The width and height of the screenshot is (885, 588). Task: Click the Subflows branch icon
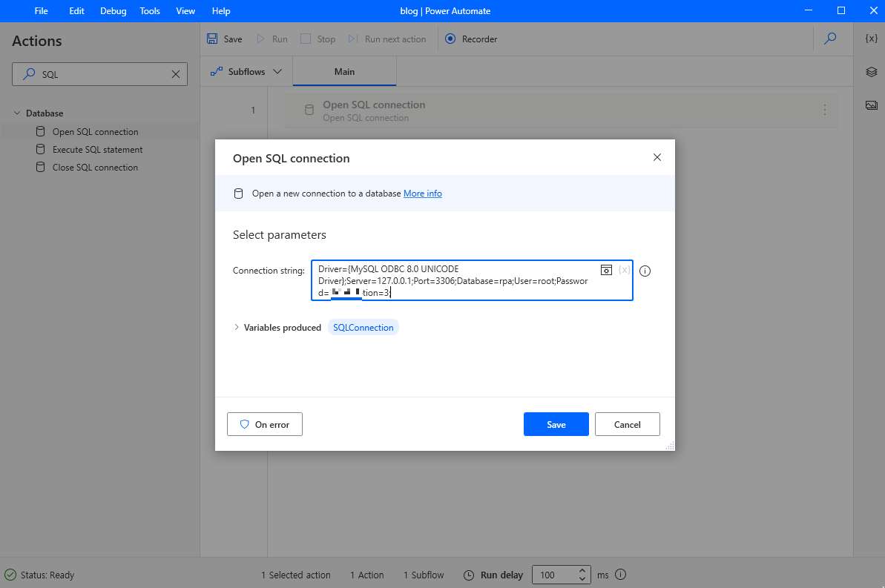pos(216,72)
